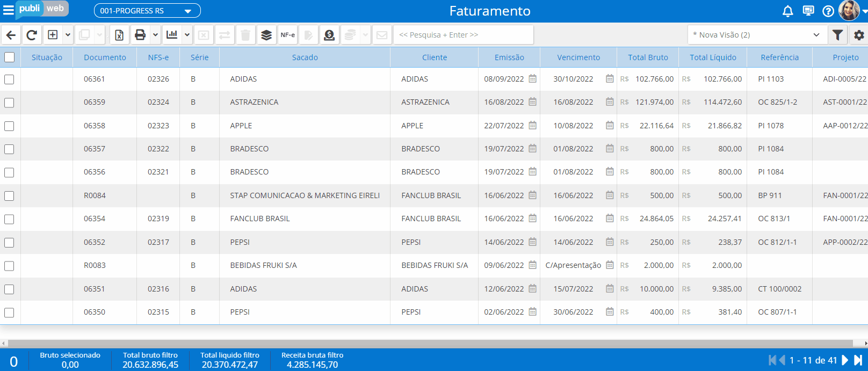868x371 pixels.
Task: Open calendar for due date 30/10/2022
Action: (610, 78)
